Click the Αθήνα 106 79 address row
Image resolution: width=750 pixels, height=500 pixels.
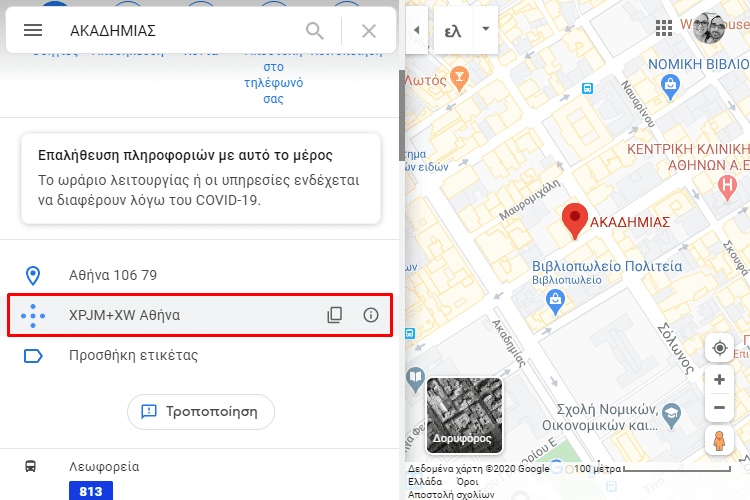coord(199,275)
